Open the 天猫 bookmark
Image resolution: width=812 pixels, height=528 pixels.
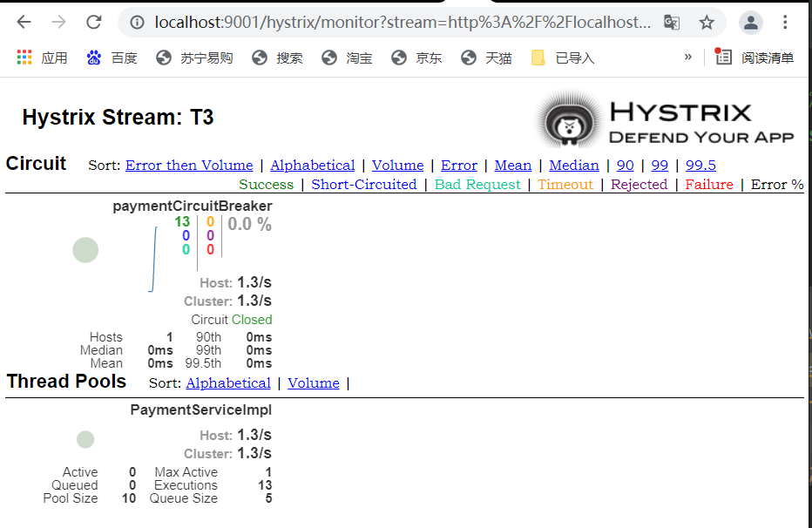pyautogui.click(x=486, y=58)
